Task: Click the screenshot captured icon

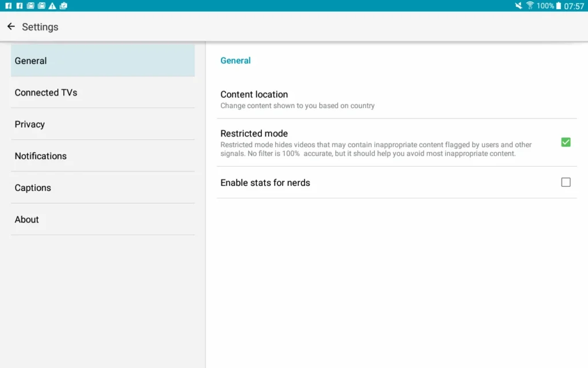Action: 63,6
